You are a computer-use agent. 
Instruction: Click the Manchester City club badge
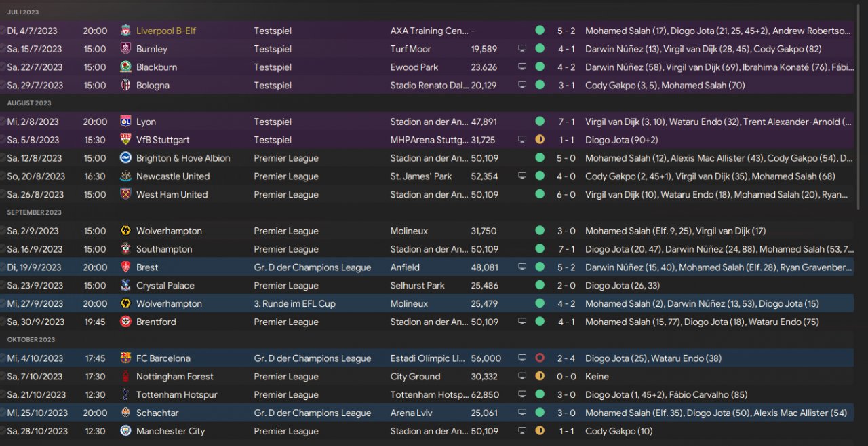tap(125, 431)
